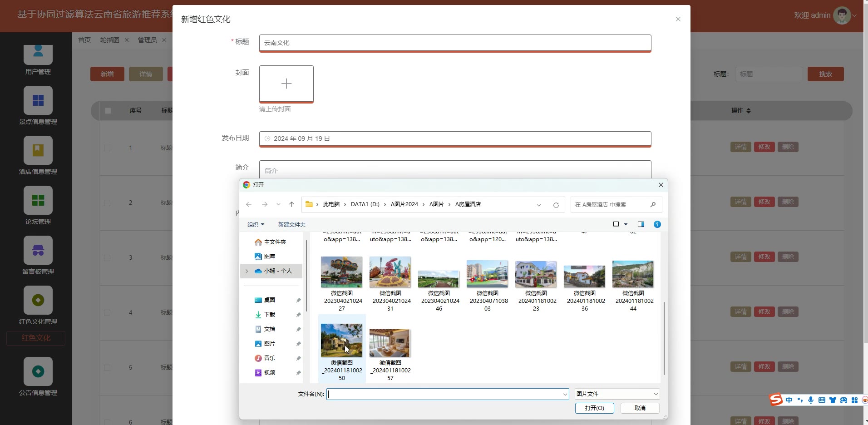Open file dialog help icon
868x425 pixels.
point(657,224)
